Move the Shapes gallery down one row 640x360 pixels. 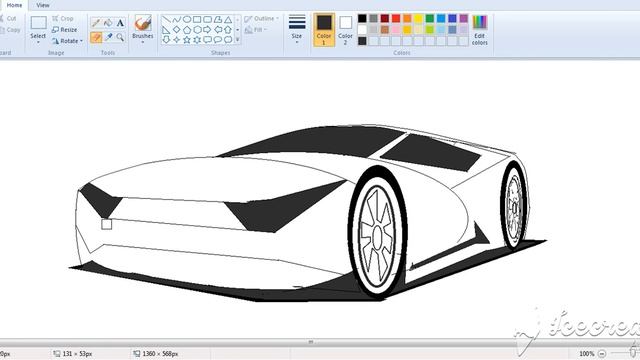238,30
